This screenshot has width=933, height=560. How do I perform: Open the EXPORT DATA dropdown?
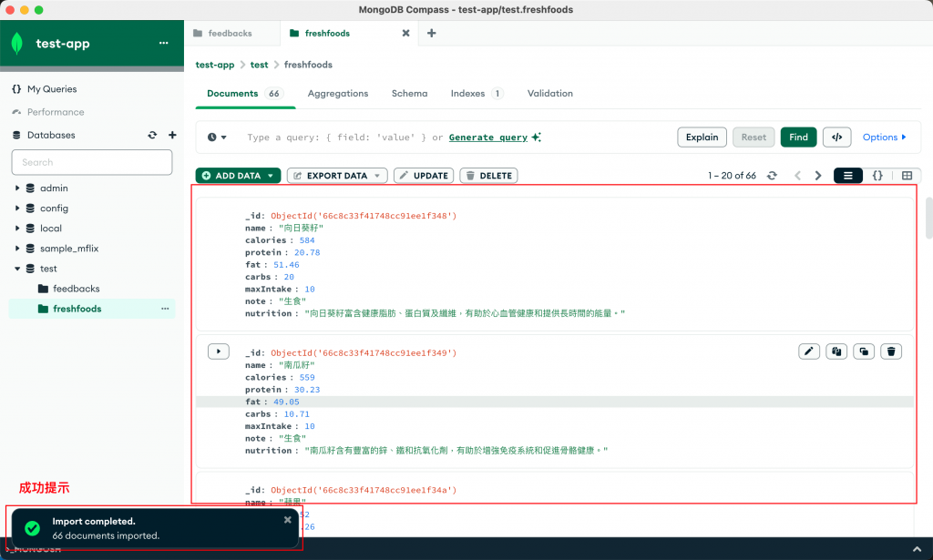(x=337, y=176)
